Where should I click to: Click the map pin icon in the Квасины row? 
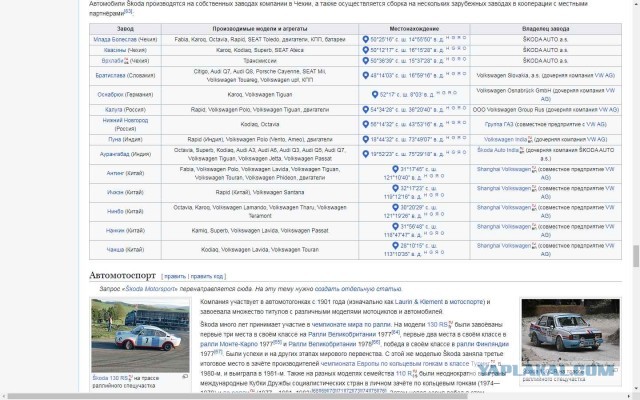366,50
